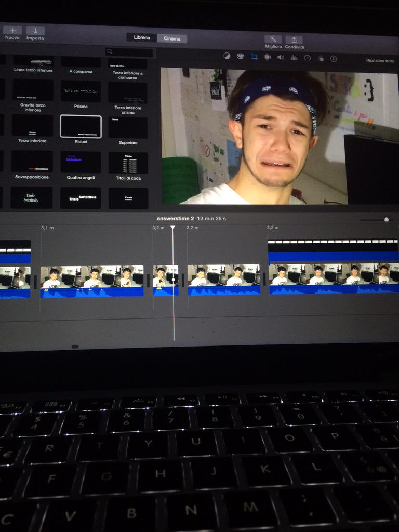Show clip information with the info icon
Screen dimensions: 399x532
point(334,59)
